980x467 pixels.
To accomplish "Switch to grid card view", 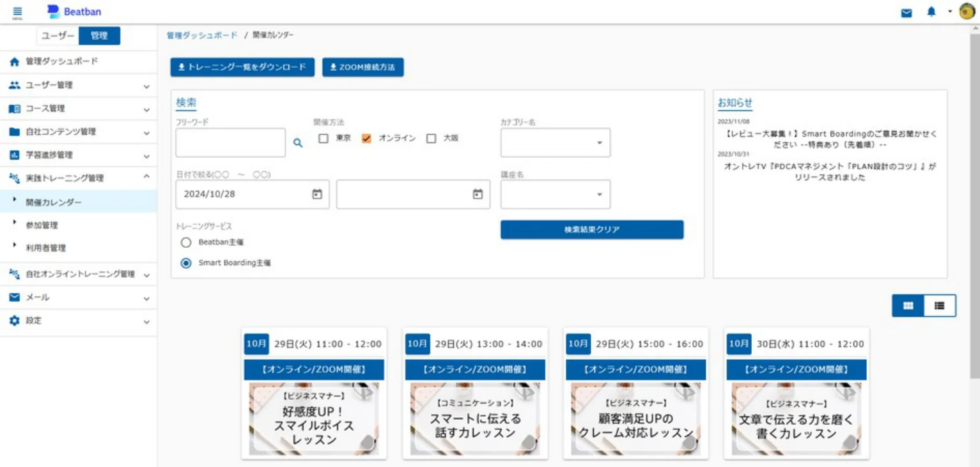I will [x=908, y=306].
